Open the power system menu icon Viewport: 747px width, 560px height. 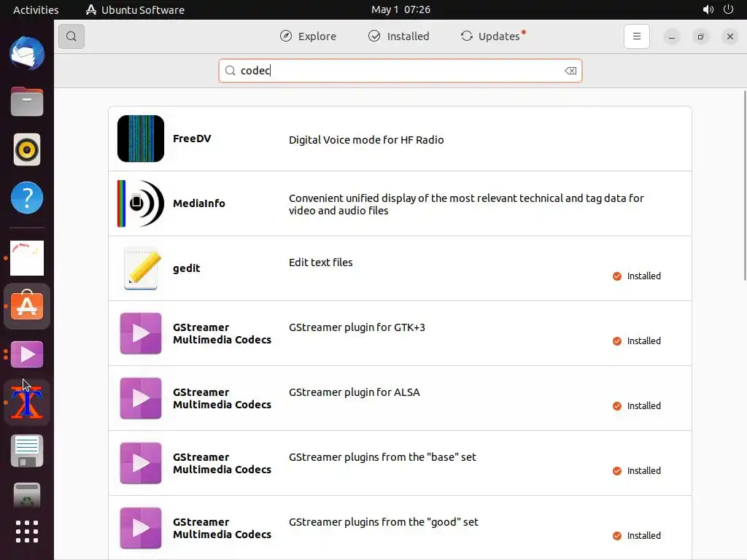[x=728, y=9]
